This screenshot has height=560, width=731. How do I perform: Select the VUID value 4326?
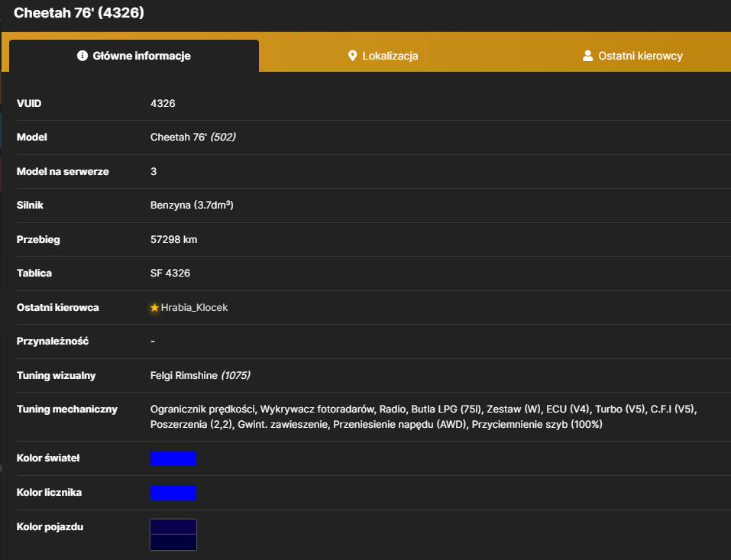(x=163, y=103)
